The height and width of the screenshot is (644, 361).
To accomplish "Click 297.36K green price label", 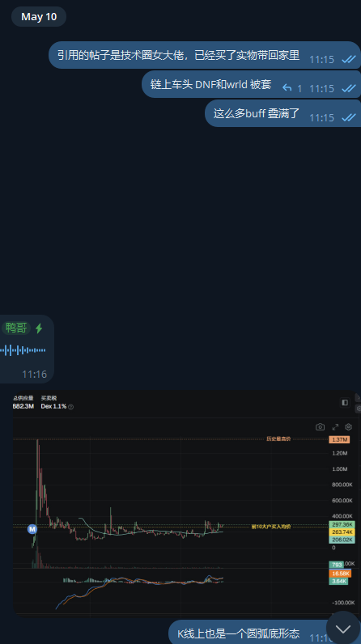I will 342,524.
